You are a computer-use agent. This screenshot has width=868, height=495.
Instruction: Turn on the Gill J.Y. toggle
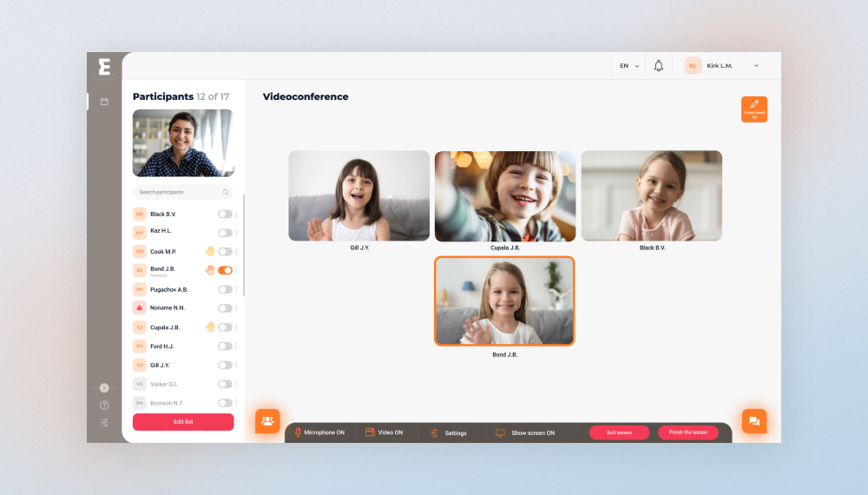225,365
